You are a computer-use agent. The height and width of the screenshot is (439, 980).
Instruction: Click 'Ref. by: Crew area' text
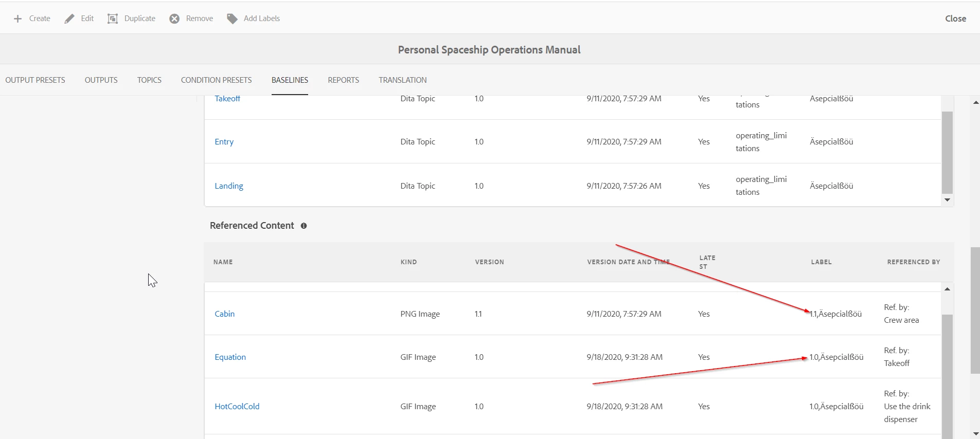pos(901,314)
